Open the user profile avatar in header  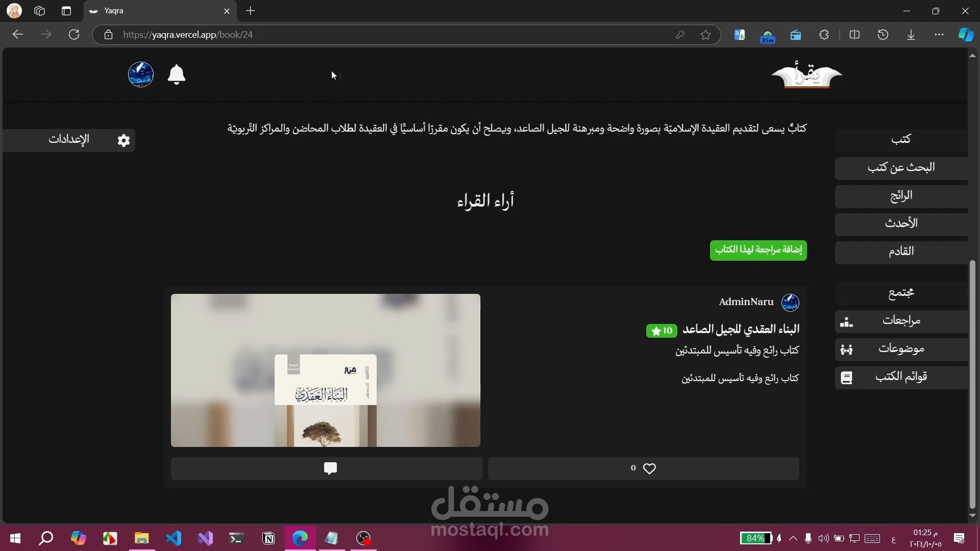pos(141,74)
